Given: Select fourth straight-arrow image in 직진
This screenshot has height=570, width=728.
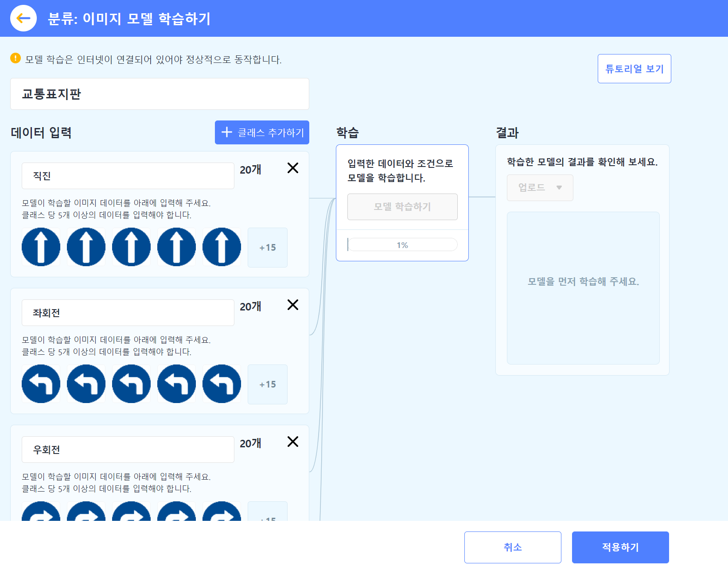Looking at the screenshot, I should click(x=177, y=247).
